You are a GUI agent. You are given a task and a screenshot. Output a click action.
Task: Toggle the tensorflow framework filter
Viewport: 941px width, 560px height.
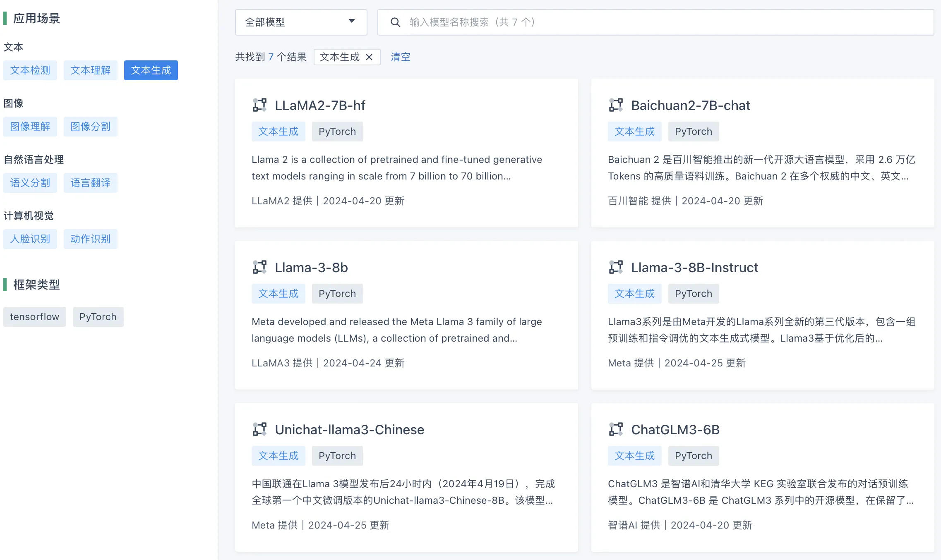coord(35,317)
